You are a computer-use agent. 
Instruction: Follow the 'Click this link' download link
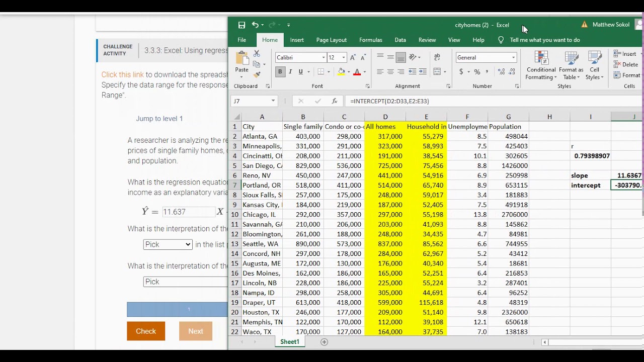tap(123, 74)
